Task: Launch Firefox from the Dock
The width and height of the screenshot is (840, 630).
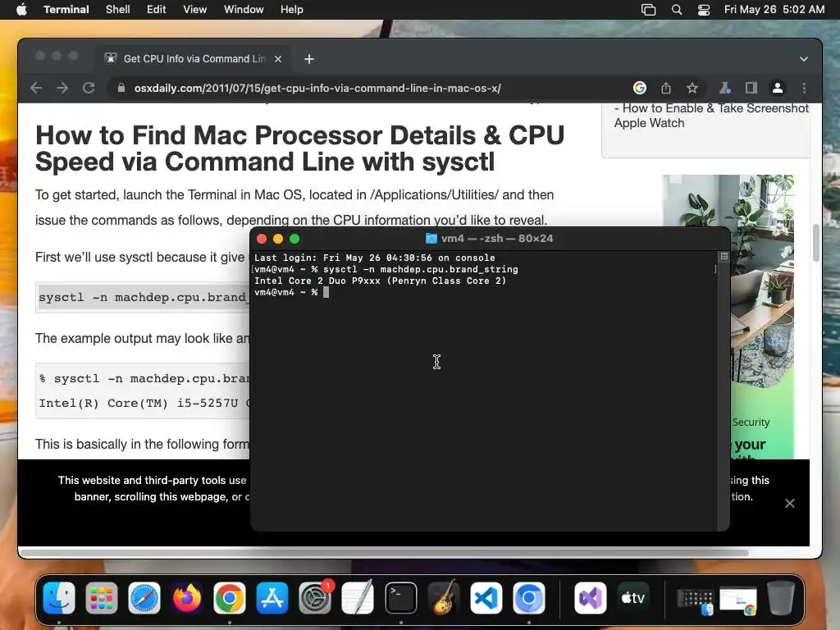Action: 187,598
